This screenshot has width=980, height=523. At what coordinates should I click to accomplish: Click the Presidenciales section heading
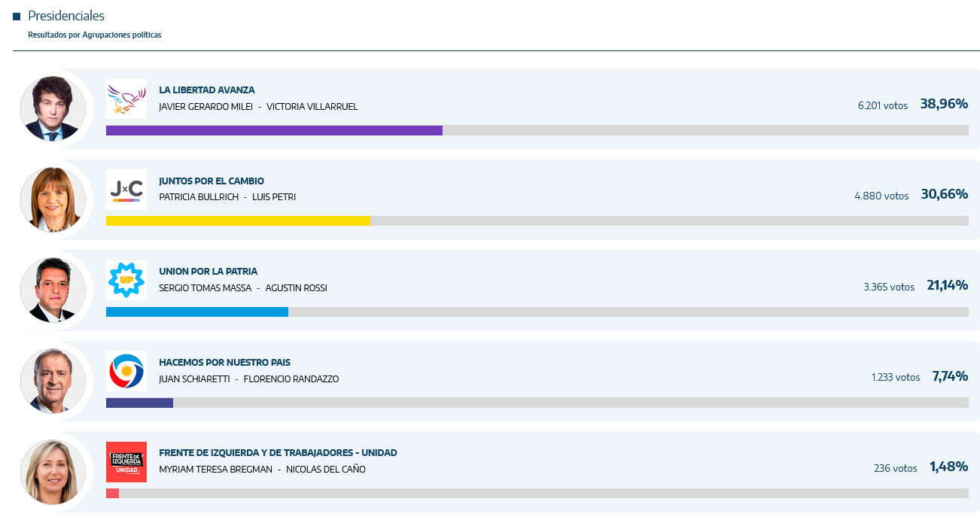click(66, 16)
